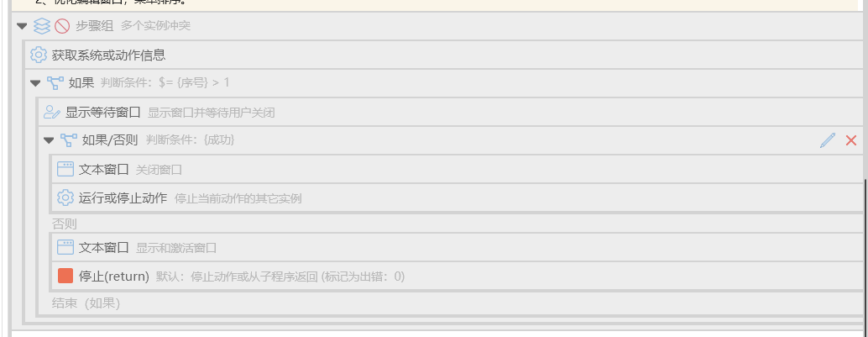Screen dimensions: 868x337
Task: Click gear icon for 获取系统或动作信息
Action: (x=39, y=55)
